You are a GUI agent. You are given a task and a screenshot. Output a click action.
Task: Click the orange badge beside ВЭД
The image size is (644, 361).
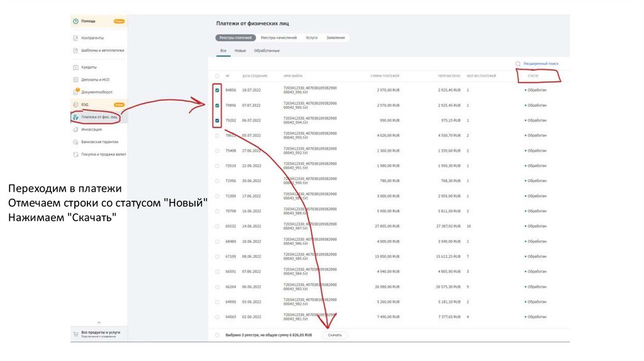click(x=119, y=105)
